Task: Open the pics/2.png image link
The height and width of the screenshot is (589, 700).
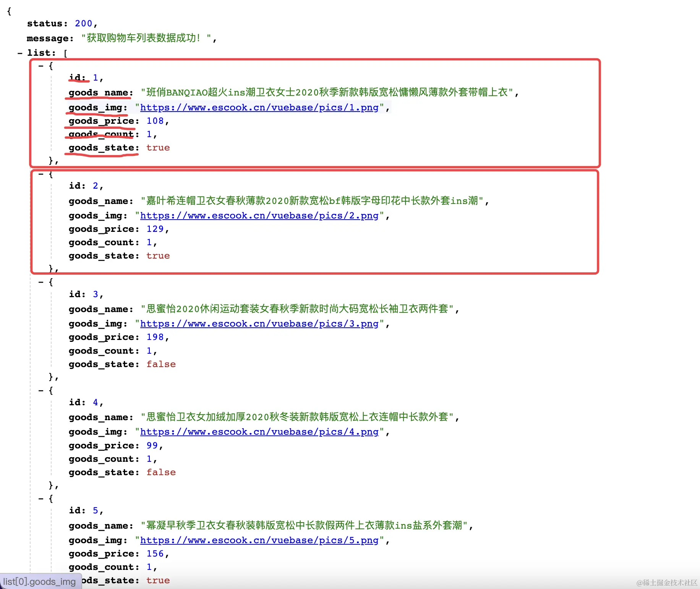Action: click(x=259, y=216)
